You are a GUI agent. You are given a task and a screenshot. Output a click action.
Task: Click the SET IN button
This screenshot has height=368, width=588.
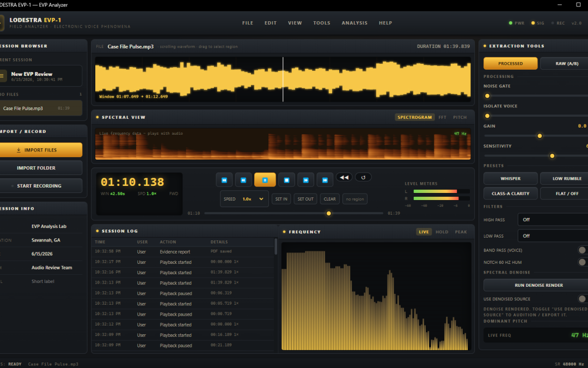[x=281, y=199]
